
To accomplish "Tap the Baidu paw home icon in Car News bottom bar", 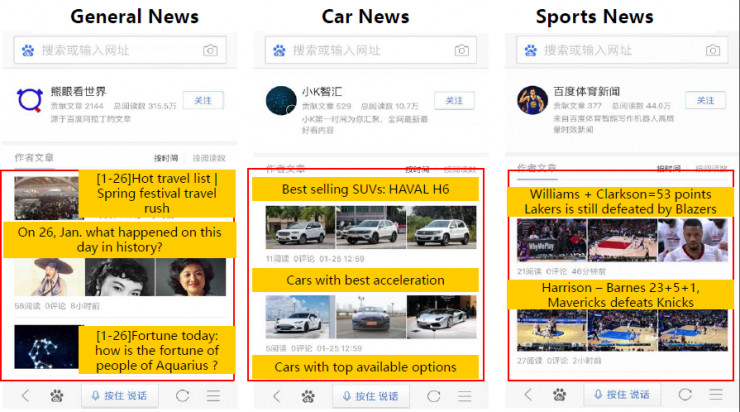I will tap(308, 396).
